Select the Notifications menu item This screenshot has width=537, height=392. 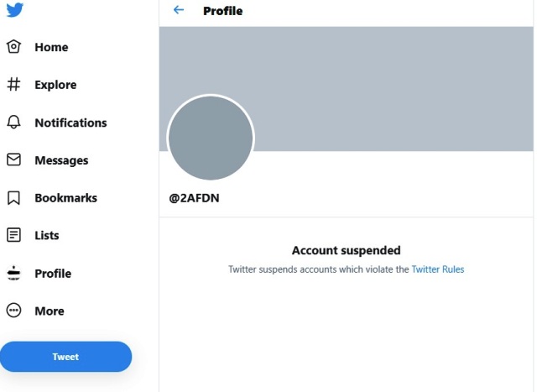coord(70,123)
